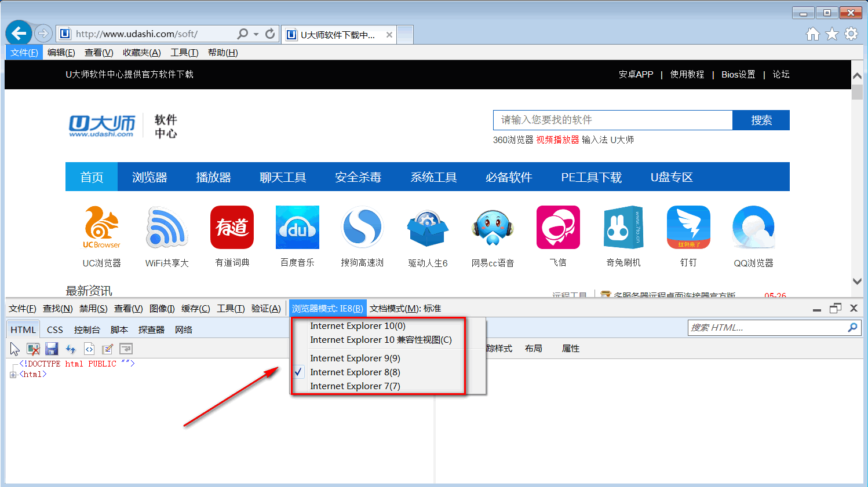Open the 属性 pane tab
Screen dimensions: 868x487
click(x=571, y=348)
